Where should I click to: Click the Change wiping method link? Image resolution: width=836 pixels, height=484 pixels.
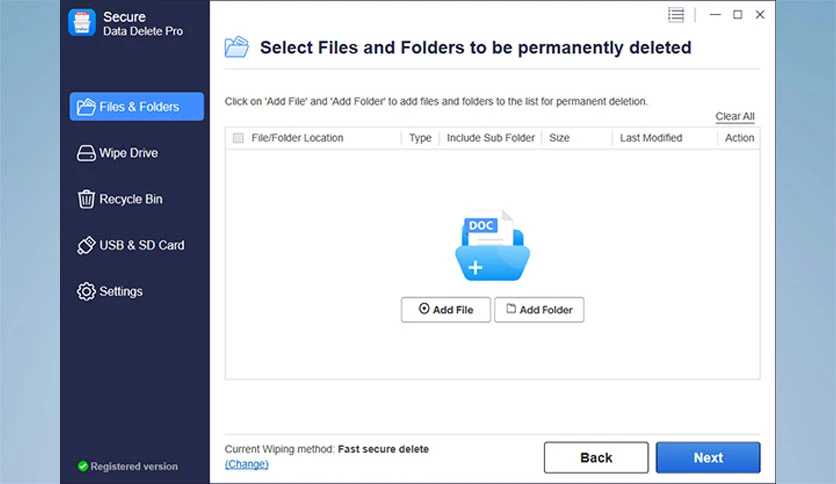[x=246, y=464]
